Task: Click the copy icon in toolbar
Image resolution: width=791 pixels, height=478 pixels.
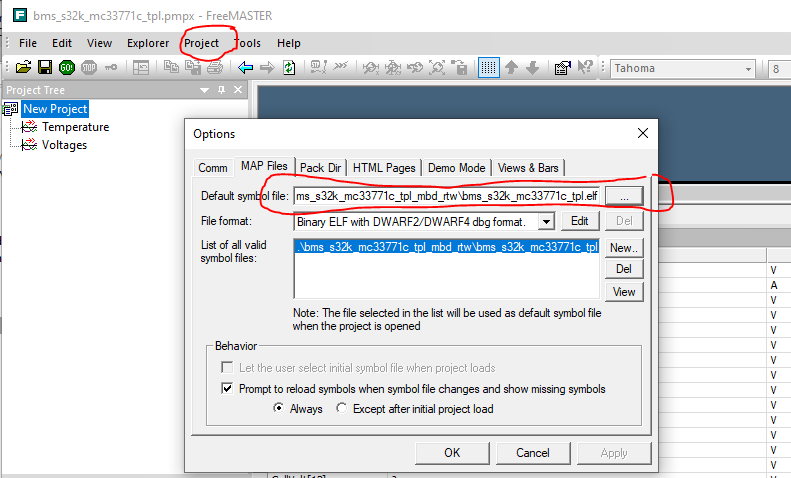Action: coord(171,67)
